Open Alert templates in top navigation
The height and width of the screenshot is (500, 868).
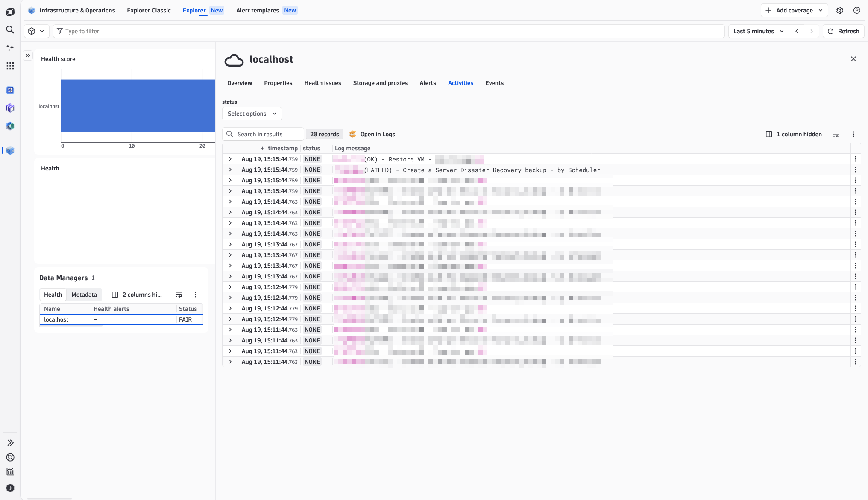(267, 10)
